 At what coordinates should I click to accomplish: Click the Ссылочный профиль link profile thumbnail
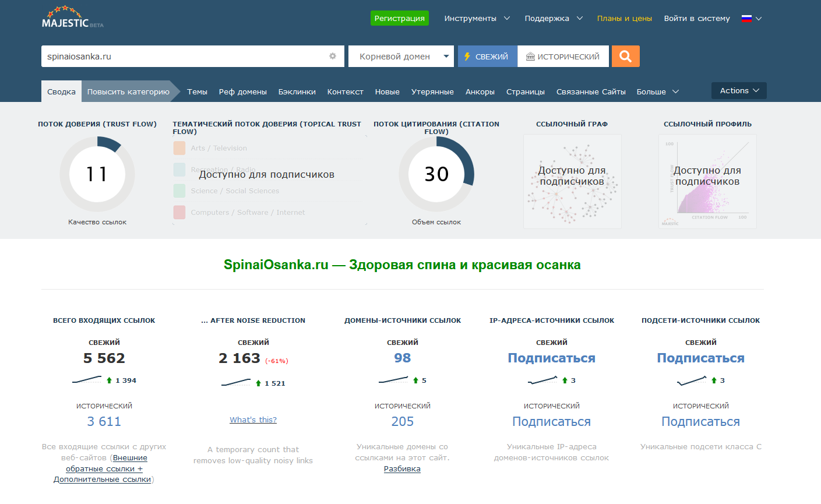(707, 181)
